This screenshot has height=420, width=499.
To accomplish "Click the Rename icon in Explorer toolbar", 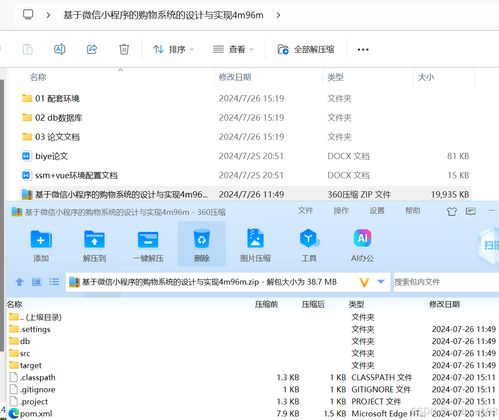I will (59, 49).
